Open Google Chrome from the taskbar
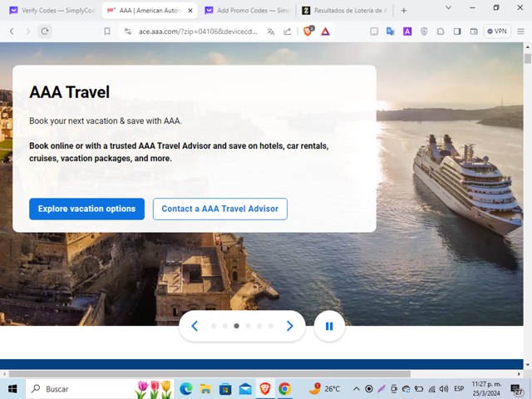Screen dimensions: 532x399 pos(284,389)
